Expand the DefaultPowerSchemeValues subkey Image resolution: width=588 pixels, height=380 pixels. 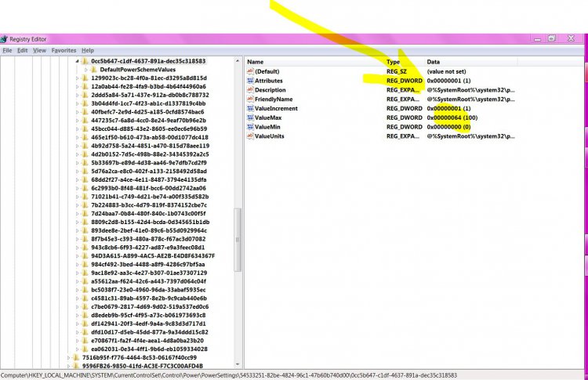point(86,70)
